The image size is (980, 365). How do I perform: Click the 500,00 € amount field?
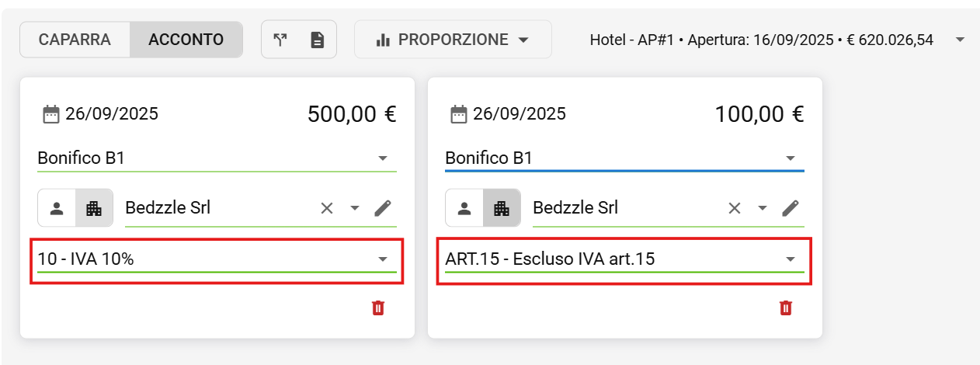352,115
